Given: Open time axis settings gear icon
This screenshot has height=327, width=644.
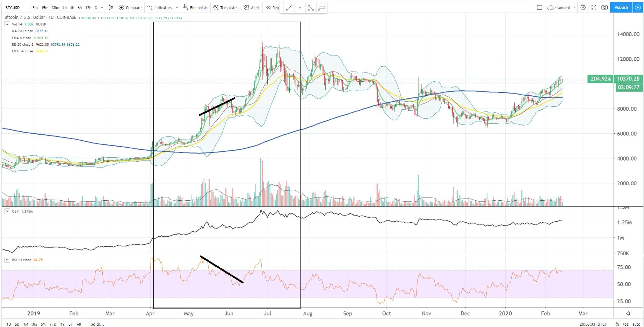Looking at the screenshot, I should [628, 313].
